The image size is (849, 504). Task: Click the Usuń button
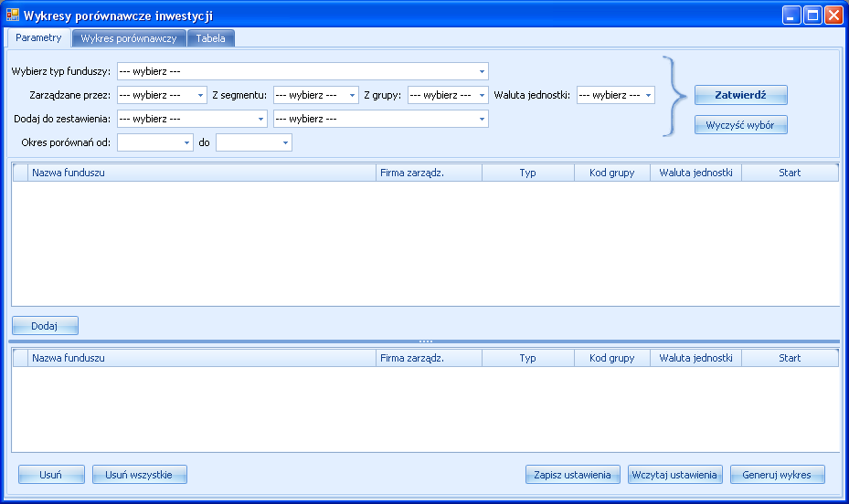[51, 475]
